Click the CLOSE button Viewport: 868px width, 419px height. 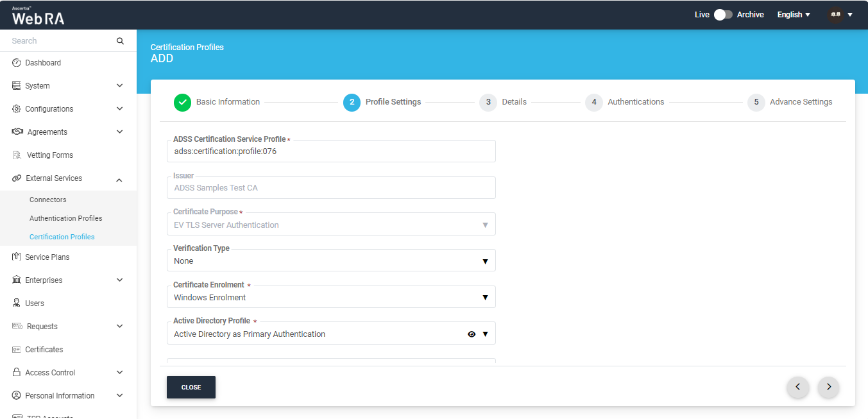pos(191,388)
